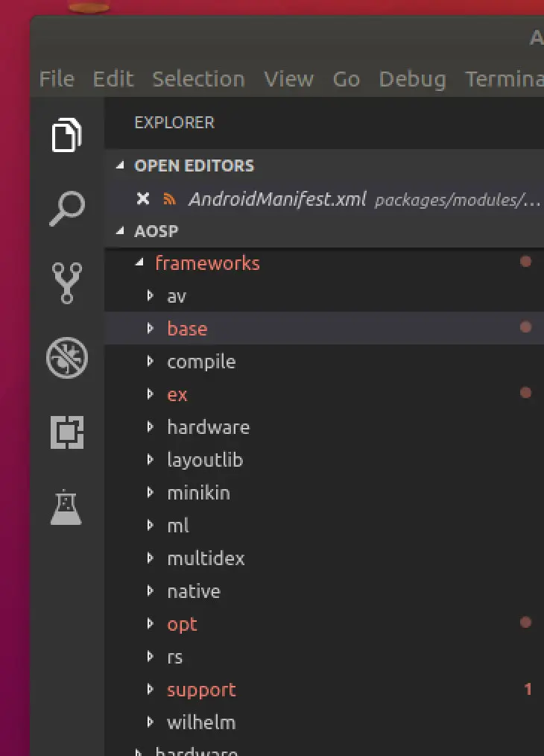This screenshot has height=756, width=544.
Task: Select the compile folder name
Action: (x=201, y=362)
